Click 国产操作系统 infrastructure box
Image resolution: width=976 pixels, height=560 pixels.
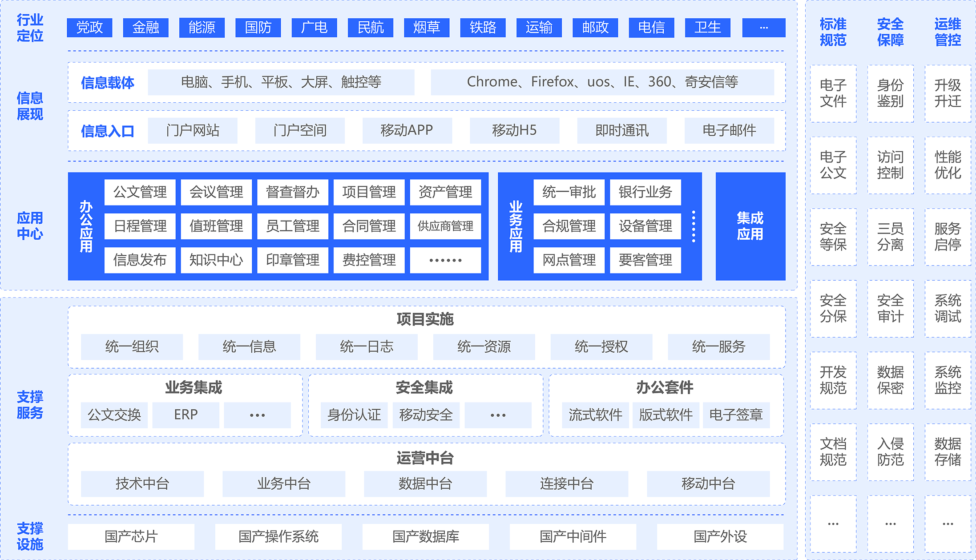pos(278,536)
